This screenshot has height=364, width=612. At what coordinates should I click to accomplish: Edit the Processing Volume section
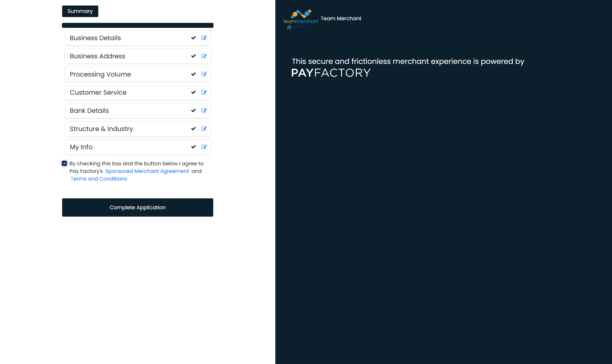pyautogui.click(x=204, y=74)
